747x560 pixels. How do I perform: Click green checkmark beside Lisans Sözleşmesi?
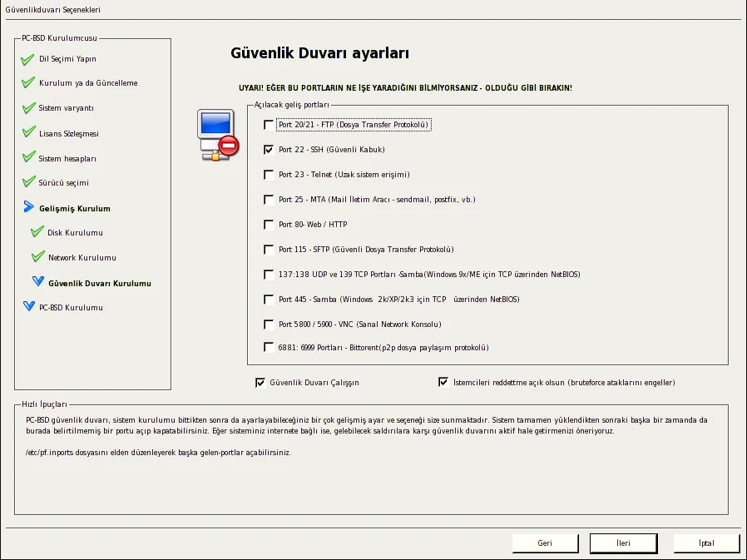pos(28,132)
